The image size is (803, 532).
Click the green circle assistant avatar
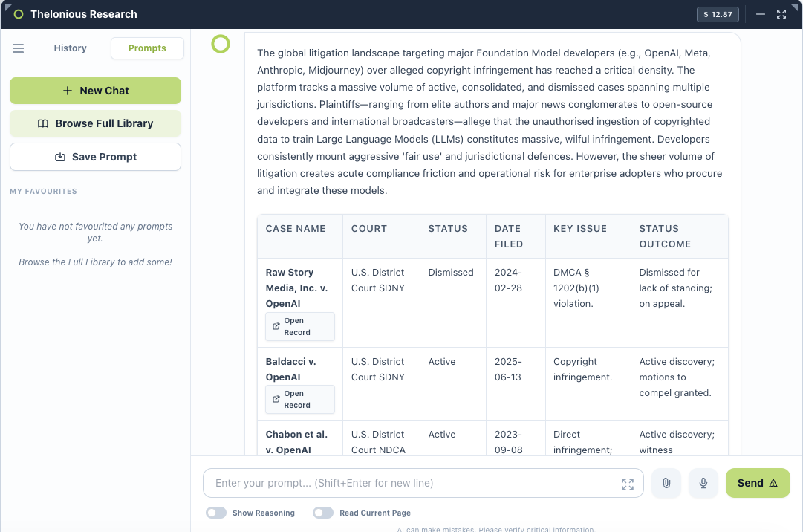tap(221, 44)
